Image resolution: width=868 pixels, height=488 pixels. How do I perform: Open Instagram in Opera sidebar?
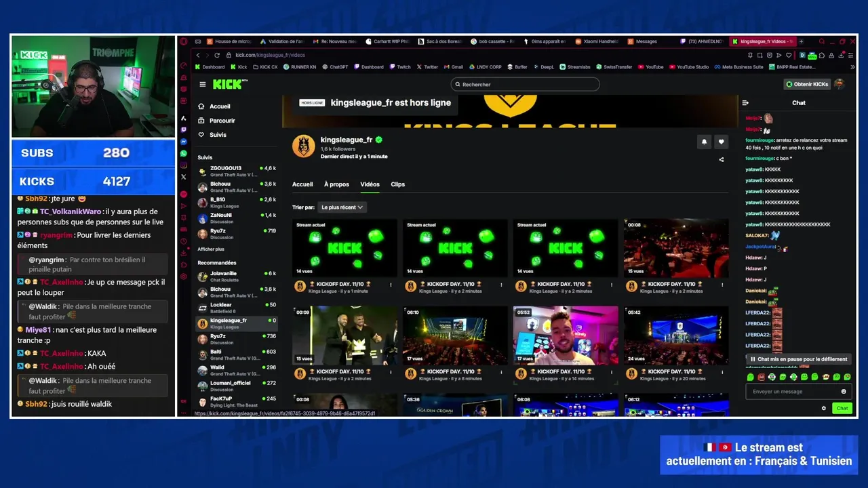(x=184, y=165)
